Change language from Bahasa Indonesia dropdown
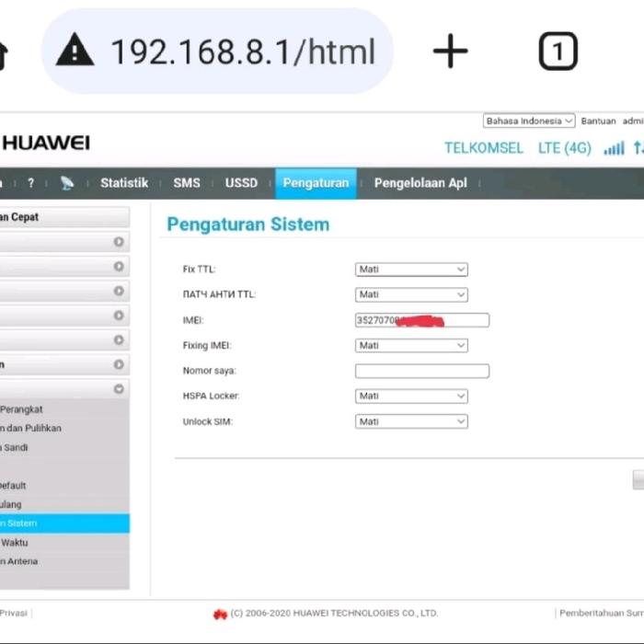644x644 pixels. (529, 121)
